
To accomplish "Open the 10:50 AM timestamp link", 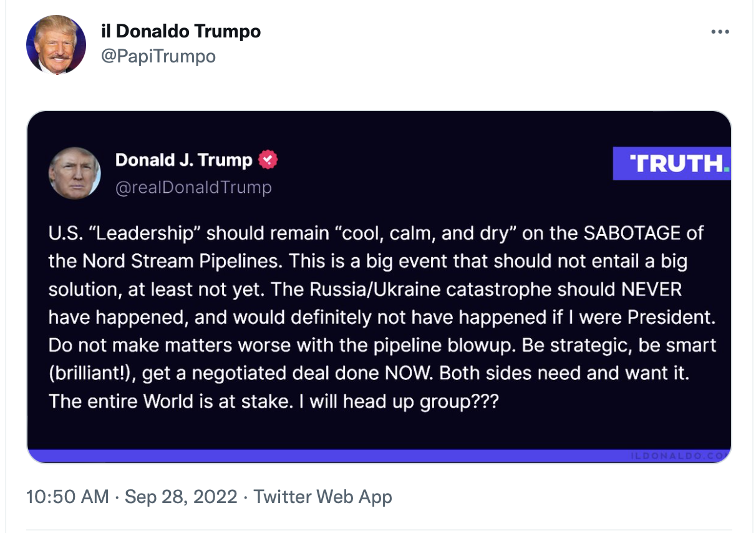I will coord(68,497).
